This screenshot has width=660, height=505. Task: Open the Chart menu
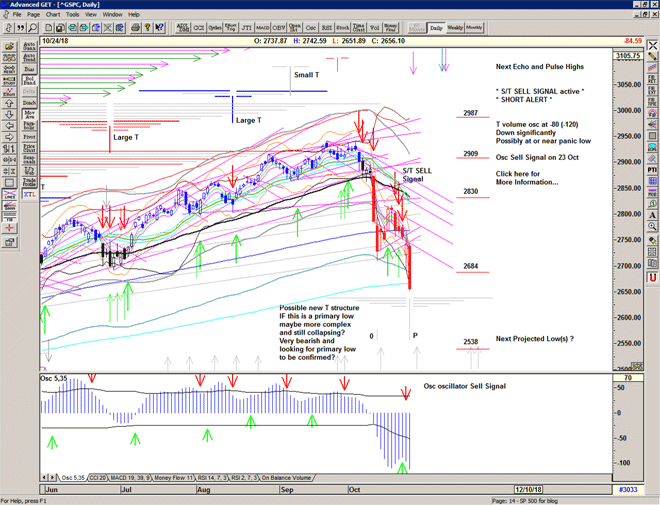tap(53, 15)
